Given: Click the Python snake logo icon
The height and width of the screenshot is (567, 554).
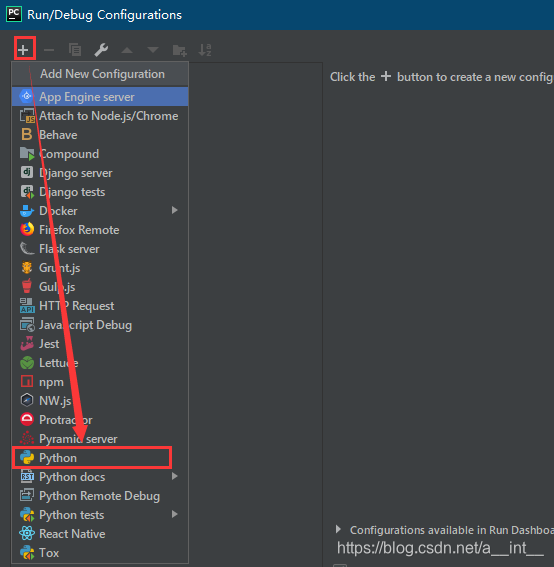Looking at the screenshot, I should (27, 457).
